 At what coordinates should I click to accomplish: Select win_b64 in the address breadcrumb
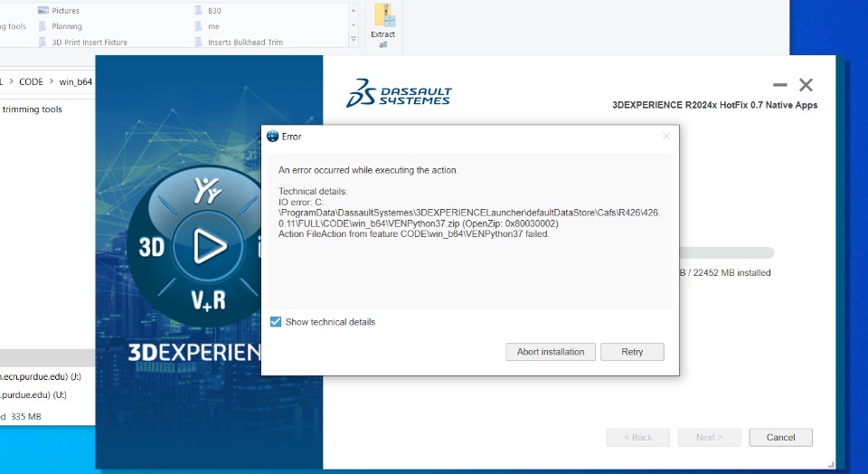tap(76, 81)
